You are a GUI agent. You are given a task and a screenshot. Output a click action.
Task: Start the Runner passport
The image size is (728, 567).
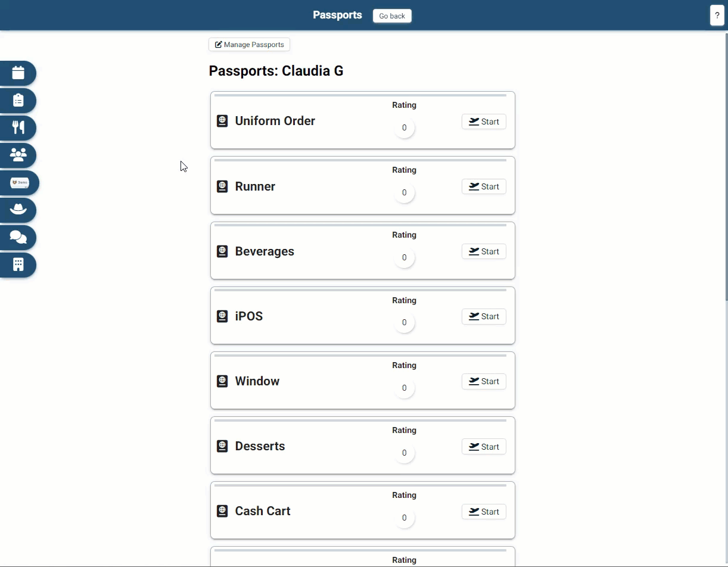(x=484, y=186)
